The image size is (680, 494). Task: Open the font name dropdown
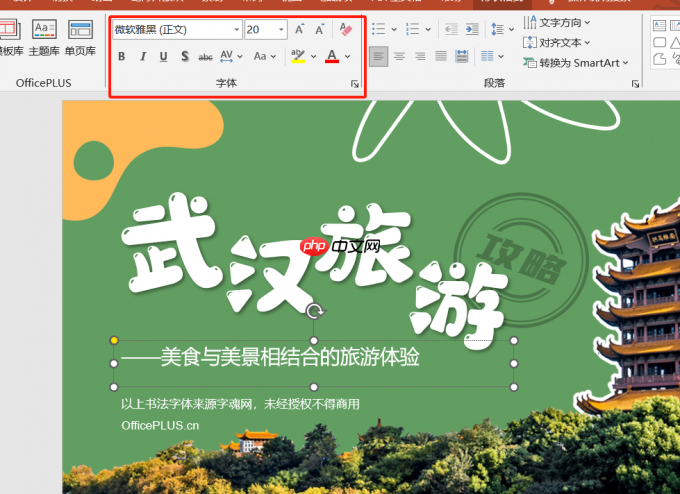pos(237,29)
